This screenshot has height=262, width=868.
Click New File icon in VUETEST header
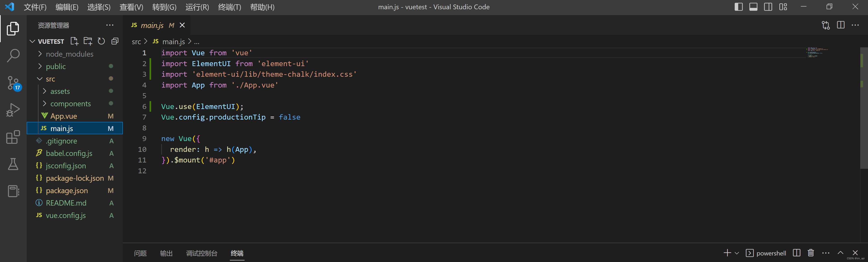[x=74, y=41]
